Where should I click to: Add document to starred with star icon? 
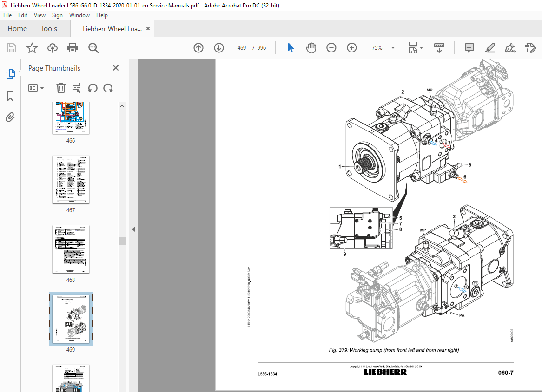coord(32,48)
